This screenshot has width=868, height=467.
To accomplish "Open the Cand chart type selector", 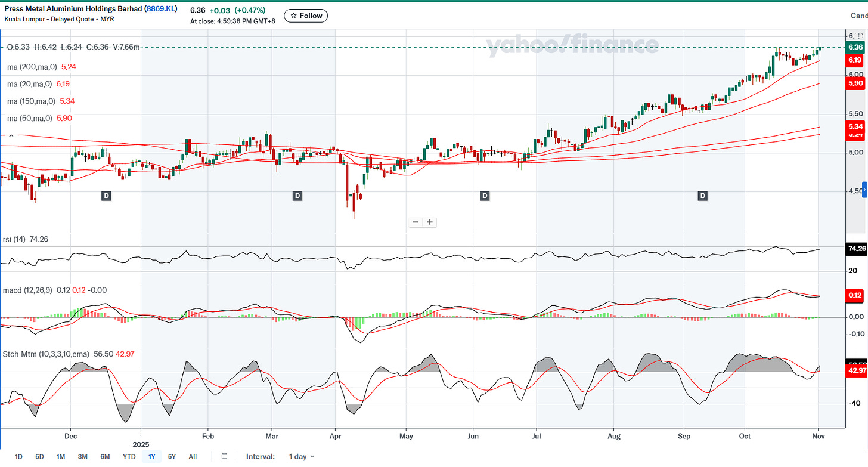I will 859,16.
